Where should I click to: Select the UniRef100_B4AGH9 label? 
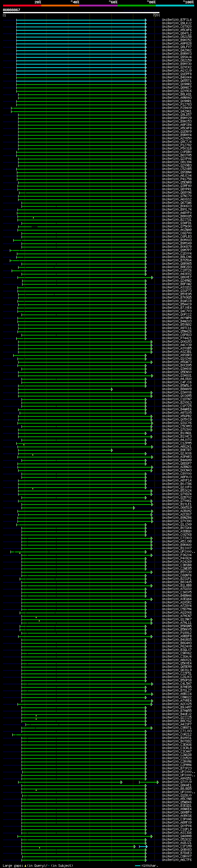(x=177, y=460)
